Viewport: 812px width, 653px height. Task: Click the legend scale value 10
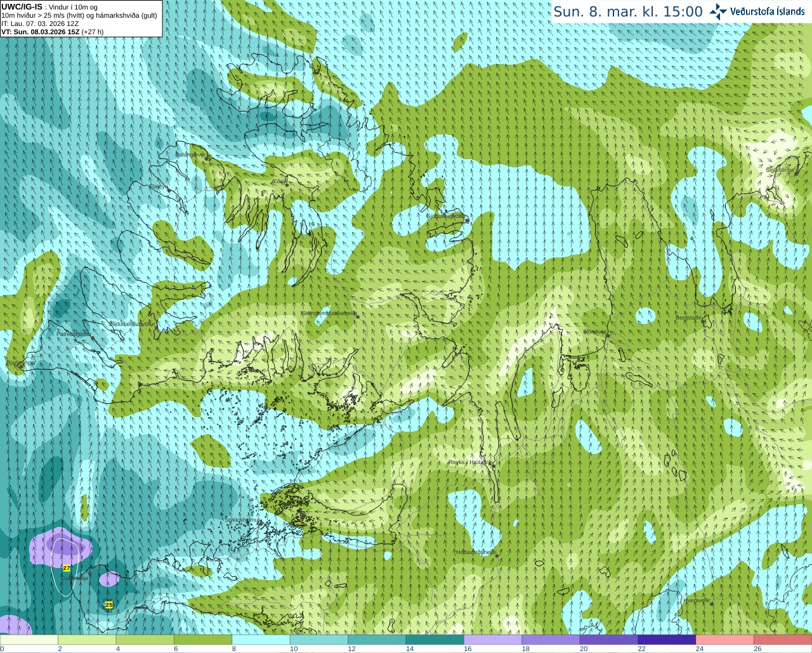click(x=294, y=649)
